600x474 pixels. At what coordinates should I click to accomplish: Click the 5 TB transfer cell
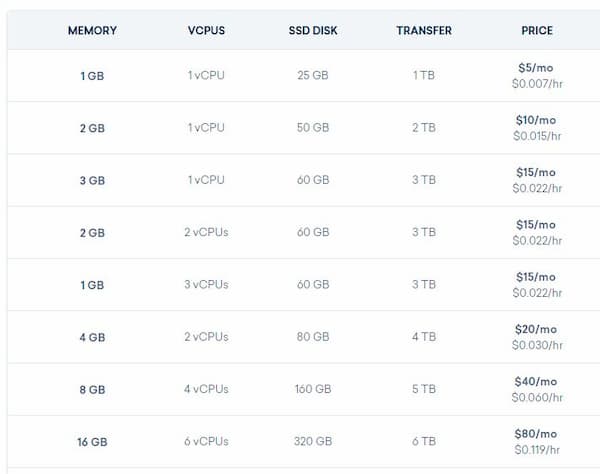pyautogui.click(x=424, y=389)
